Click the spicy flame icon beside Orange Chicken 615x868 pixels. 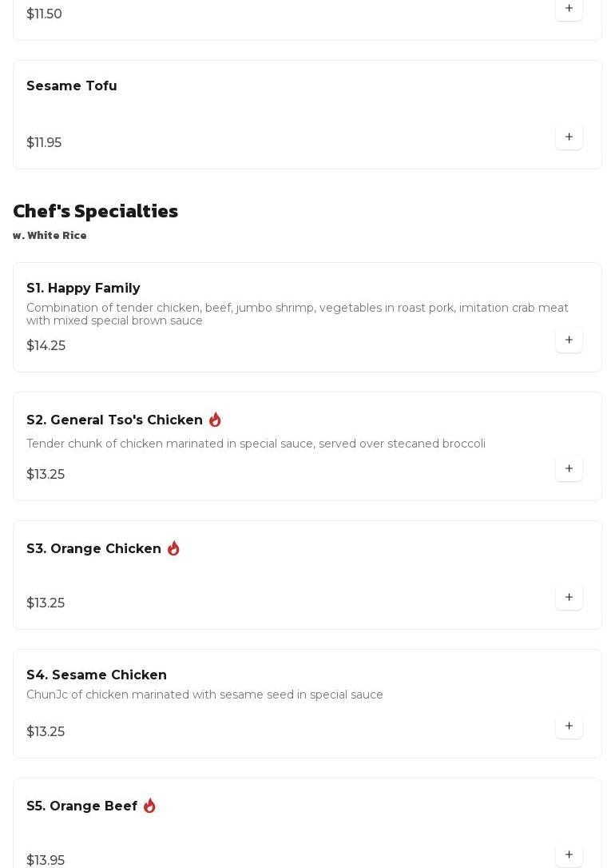pos(173,548)
